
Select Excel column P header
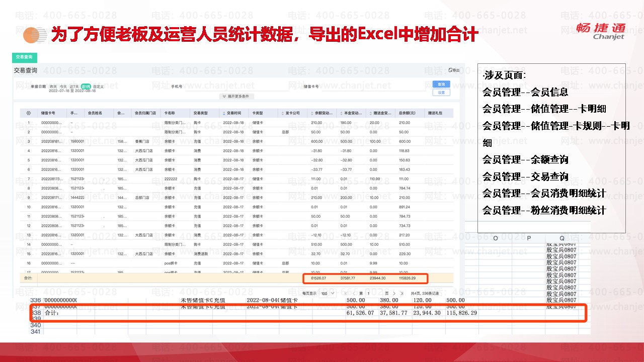tap(529, 238)
